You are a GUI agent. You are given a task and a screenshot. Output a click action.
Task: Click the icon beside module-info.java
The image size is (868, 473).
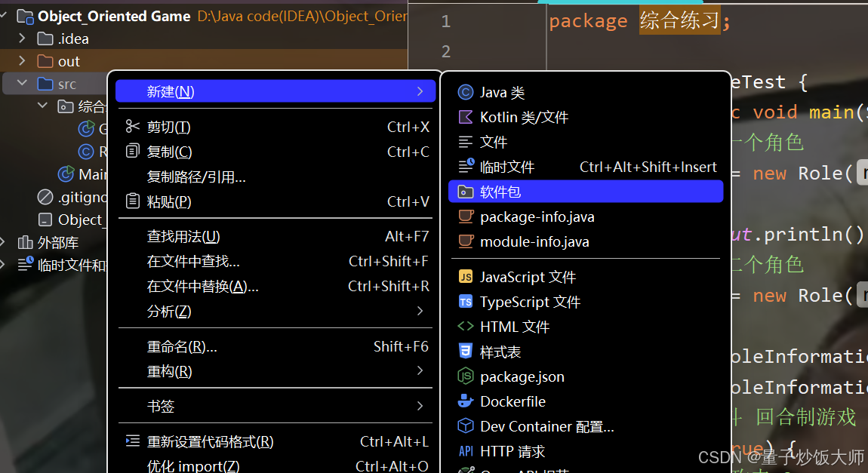pos(466,241)
